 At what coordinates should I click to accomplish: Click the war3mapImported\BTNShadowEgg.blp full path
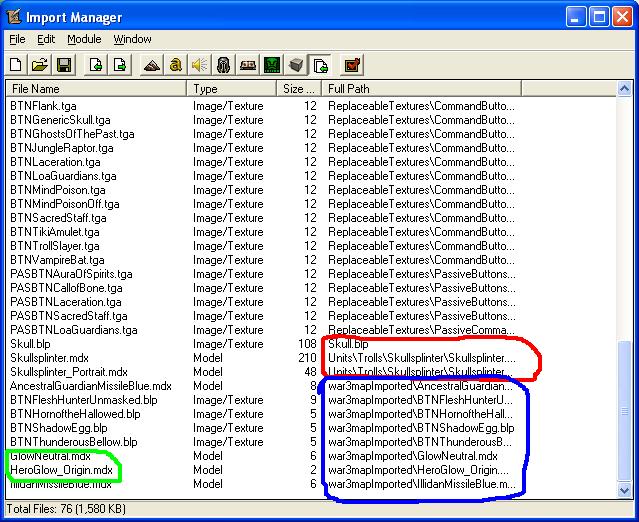[421, 428]
